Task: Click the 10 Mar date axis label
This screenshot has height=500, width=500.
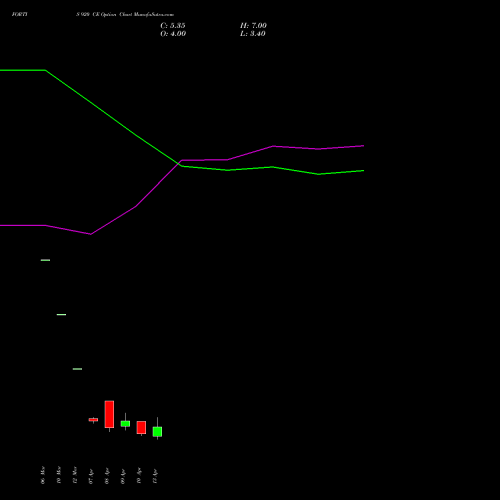Action: click(59, 475)
